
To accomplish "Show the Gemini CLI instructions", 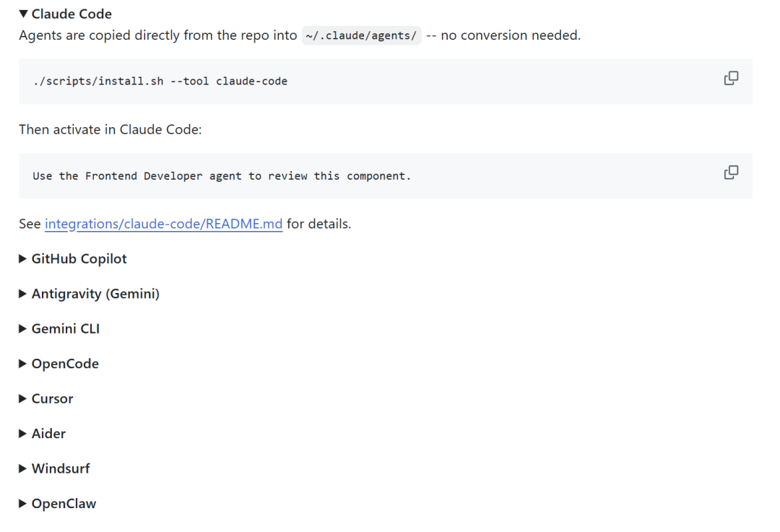I will pyautogui.click(x=65, y=329).
